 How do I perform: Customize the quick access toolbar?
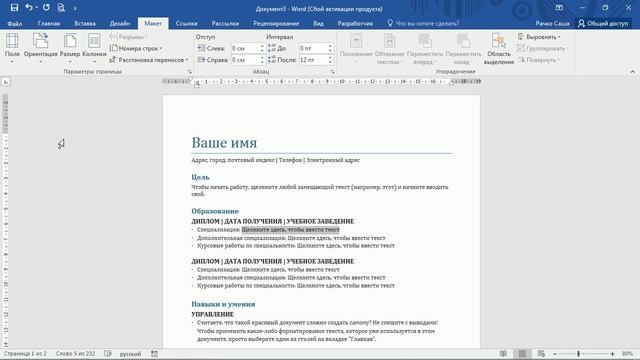(x=75, y=8)
